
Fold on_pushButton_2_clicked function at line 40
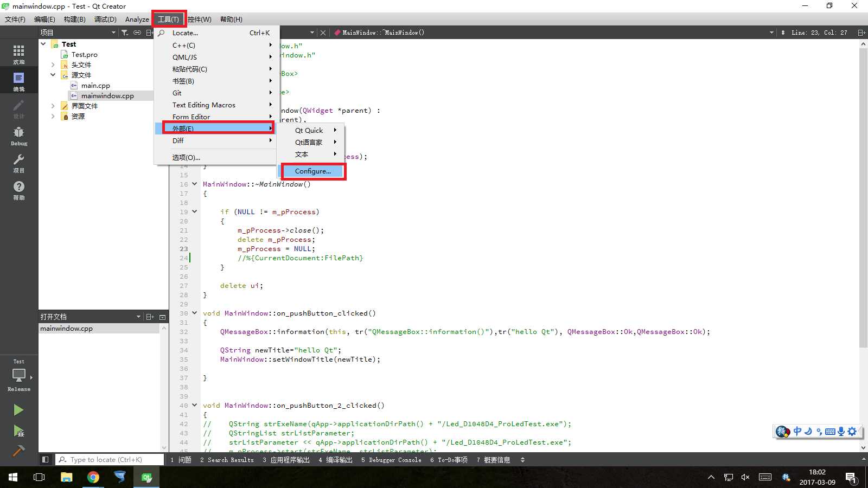tap(194, 405)
